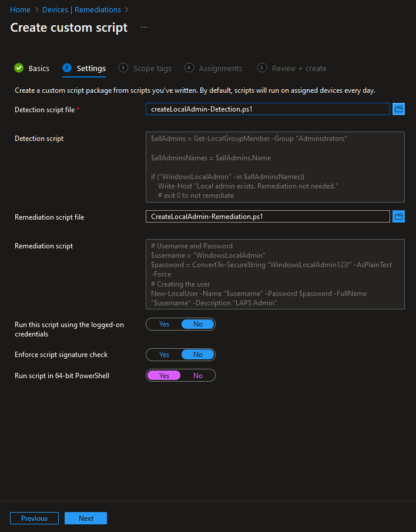Screen dimensions: 416x532
Task: Set logged-on credentials option to Yes
Action: click(x=164, y=324)
